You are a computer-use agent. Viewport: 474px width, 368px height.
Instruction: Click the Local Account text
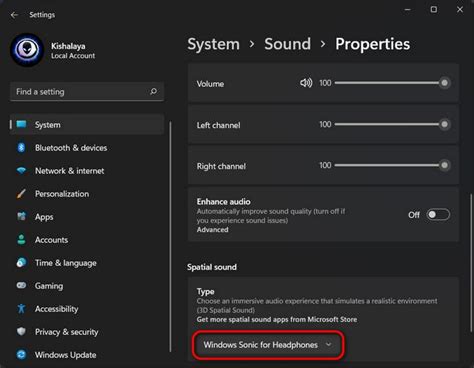pyautogui.click(x=73, y=56)
